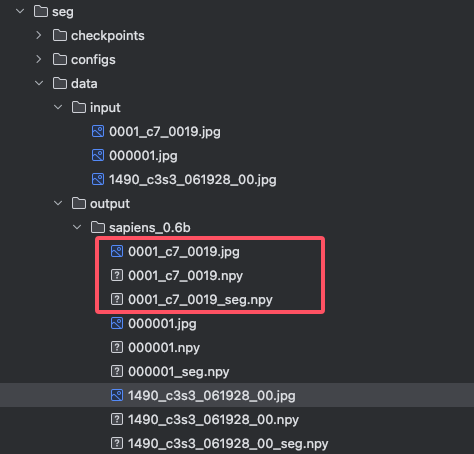Viewport: 474px width, 454px height.
Task: Select the configs folder label
Action: (93, 60)
